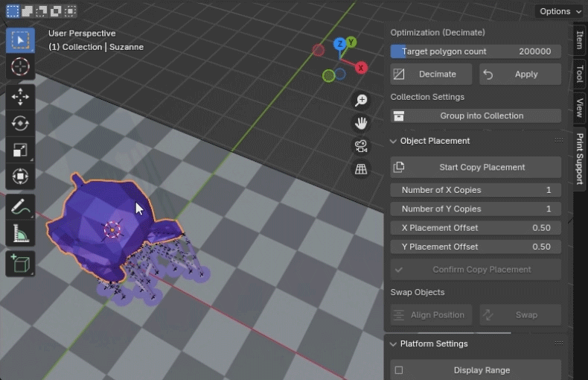Grab the Platform Settings panel drag handle
588x380 pixels.
tap(559, 343)
